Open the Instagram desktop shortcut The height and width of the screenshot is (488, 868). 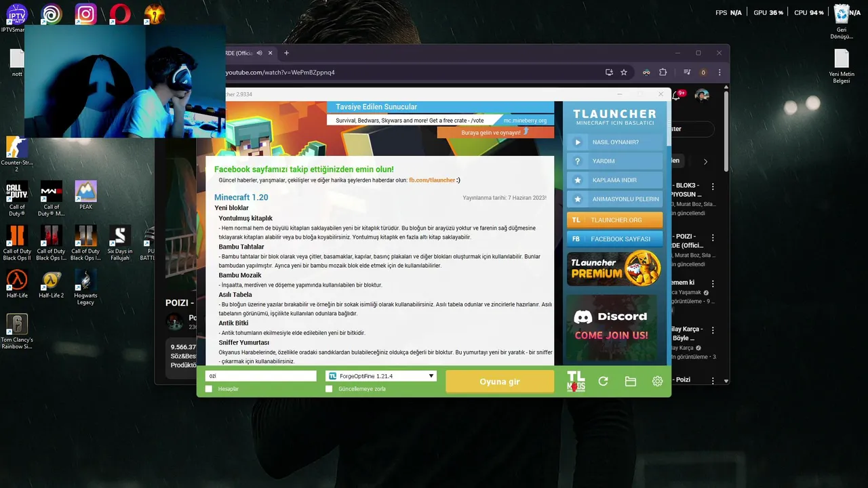85,15
